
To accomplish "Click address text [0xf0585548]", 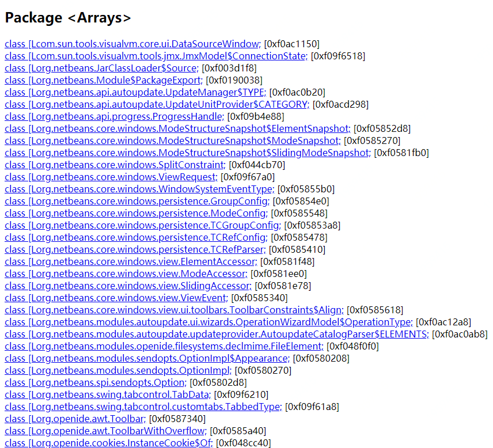I will click(299, 214).
